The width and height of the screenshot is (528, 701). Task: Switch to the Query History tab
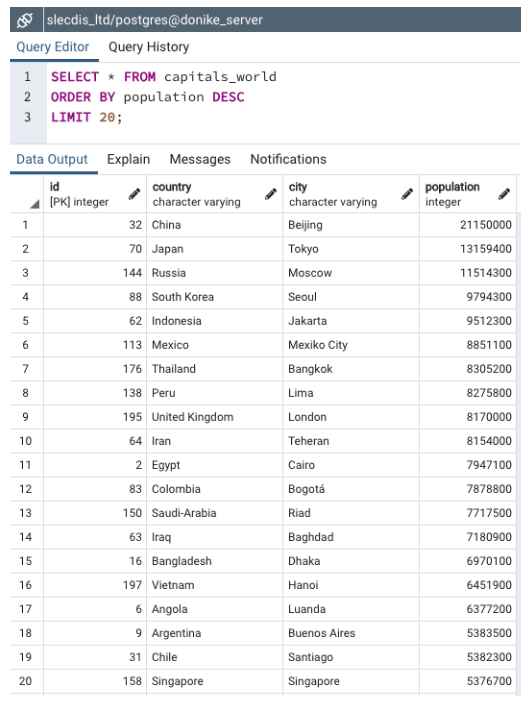tap(149, 47)
